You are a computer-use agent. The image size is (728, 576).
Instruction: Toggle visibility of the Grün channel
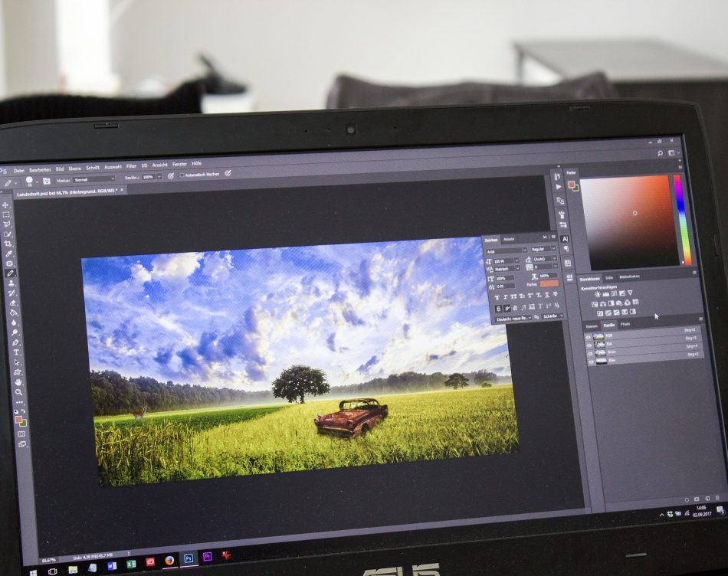(x=591, y=354)
